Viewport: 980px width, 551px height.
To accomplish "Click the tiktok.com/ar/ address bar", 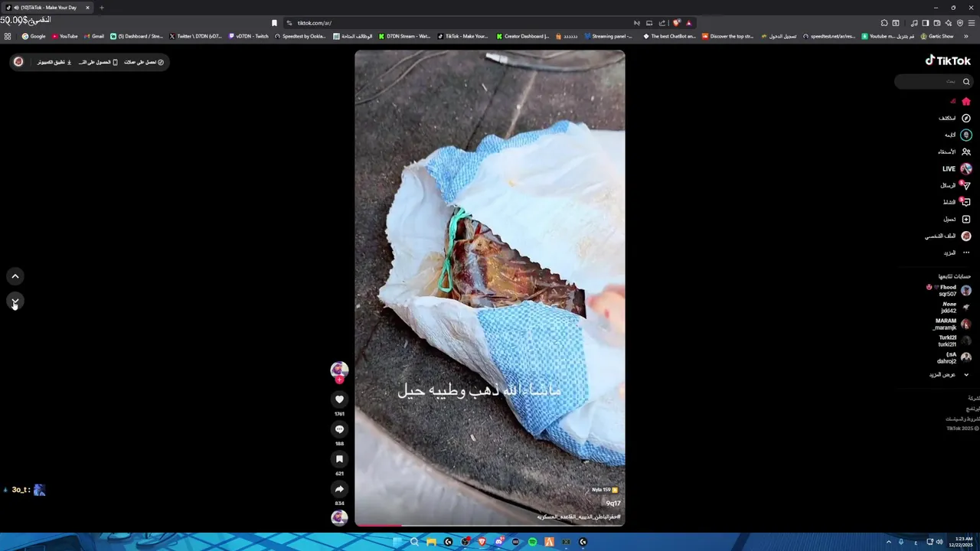I will point(459,23).
